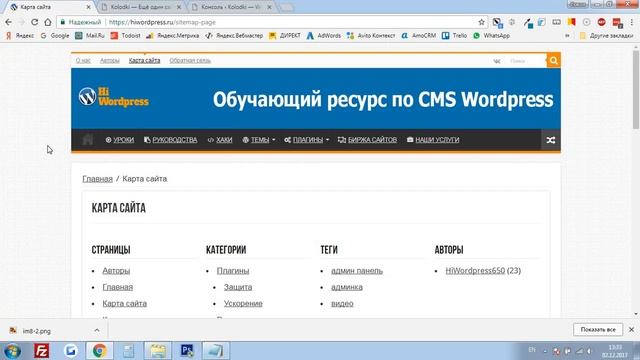The height and width of the screenshot is (360, 640).
Task: Close the downloads bar
Action: tap(631, 329)
